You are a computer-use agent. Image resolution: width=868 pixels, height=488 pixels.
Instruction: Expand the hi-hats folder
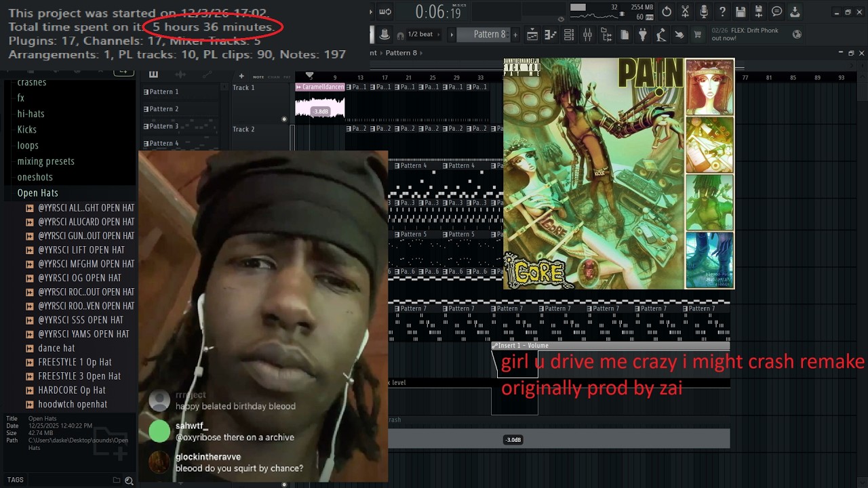pyautogui.click(x=31, y=114)
